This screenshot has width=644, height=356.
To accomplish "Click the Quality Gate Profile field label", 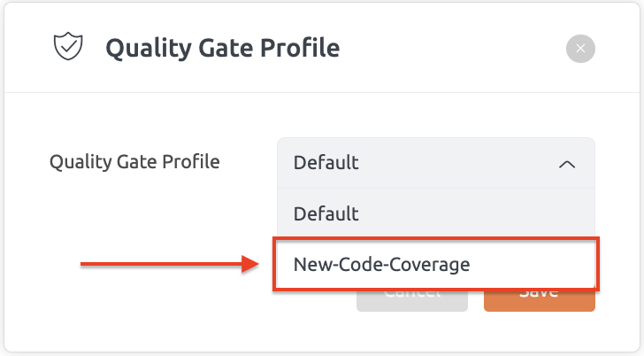I will (134, 161).
